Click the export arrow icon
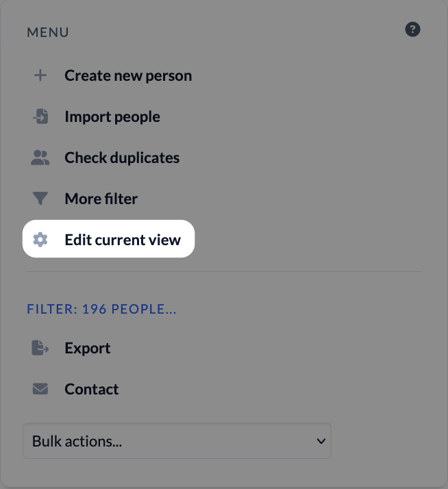The width and height of the screenshot is (448, 489). click(40, 348)
